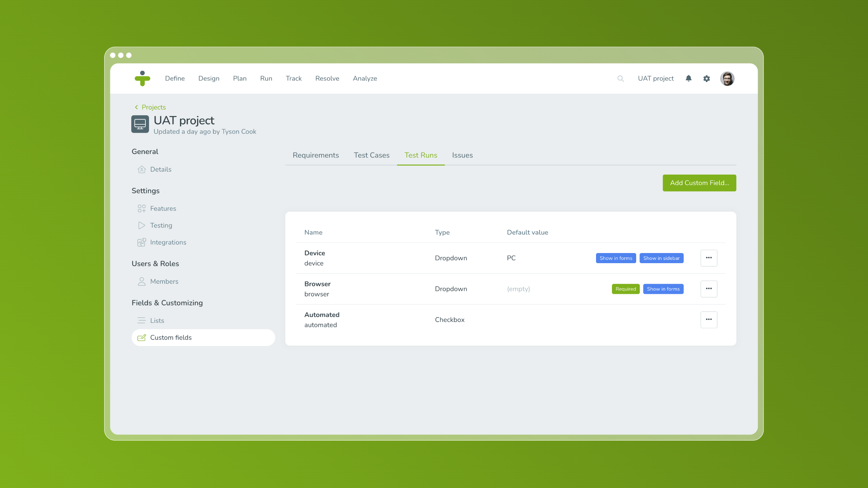Navigate back to Projects link
Image resolution: width=868 pixels, height=488 pixels.
tap(149, 107)
